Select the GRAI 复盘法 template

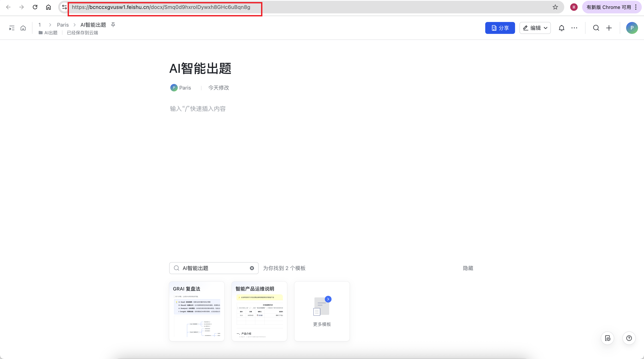coord(197,311)
